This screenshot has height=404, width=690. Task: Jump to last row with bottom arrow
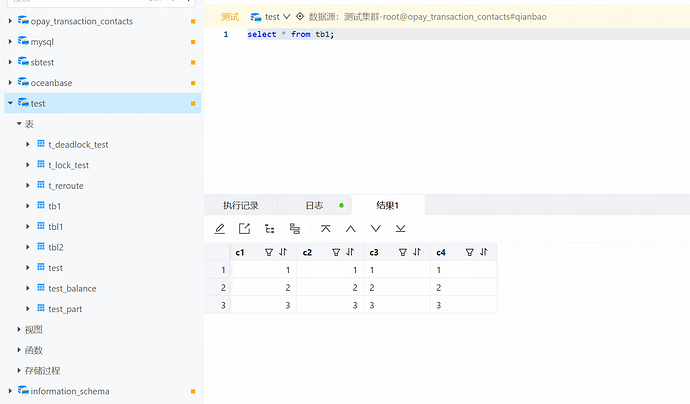point(400,229)
